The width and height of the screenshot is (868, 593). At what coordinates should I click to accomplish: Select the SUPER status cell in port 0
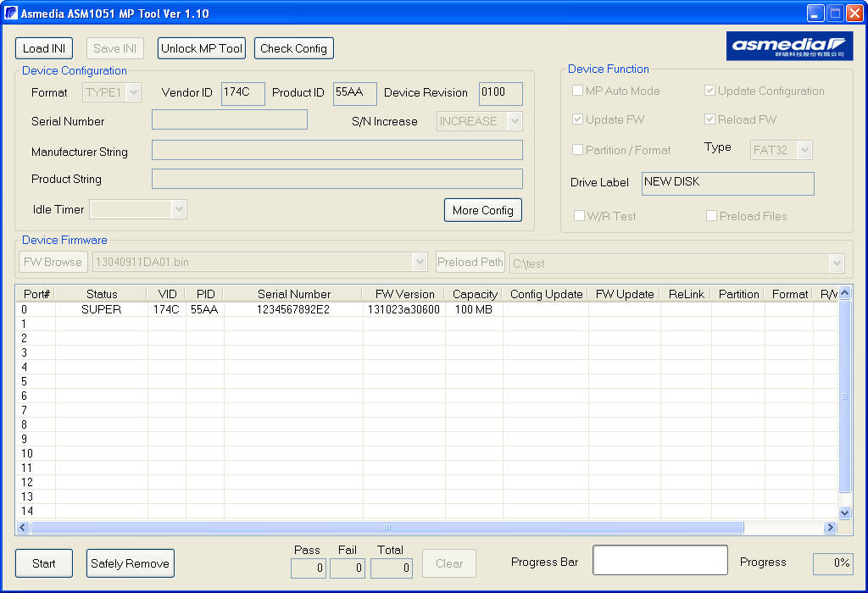pos(102,309)
